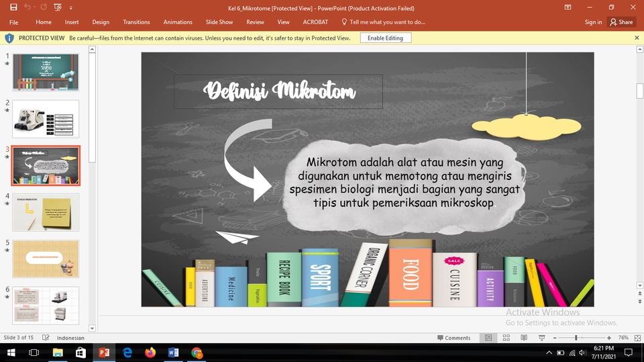Click the Mikrotom definition paragraph text
This screenshot has height=362, width=644.
point(405,182)
